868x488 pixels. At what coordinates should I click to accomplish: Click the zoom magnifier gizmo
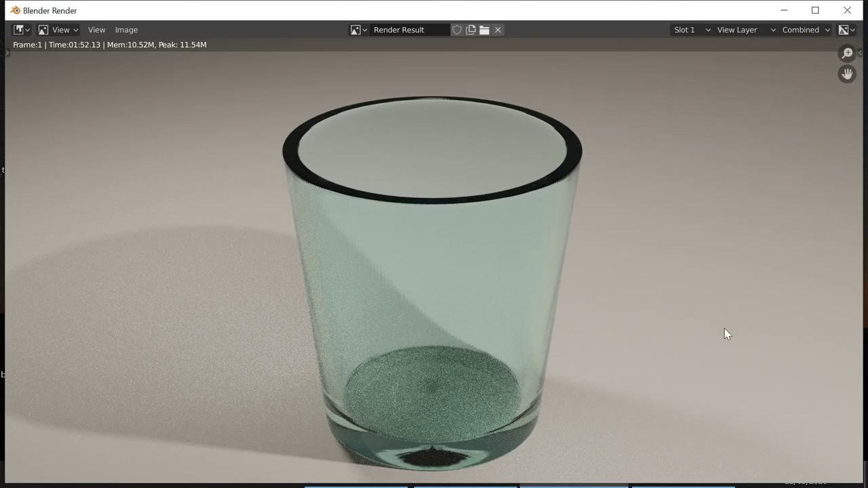coord(847,54)
